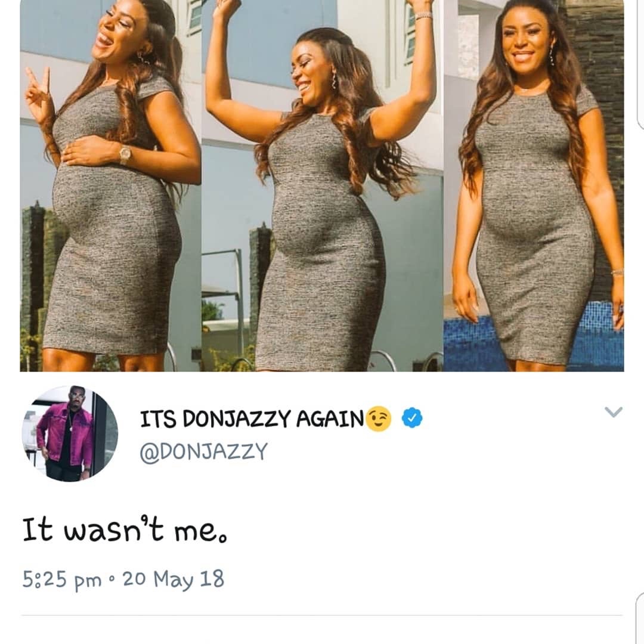Open the tweet options chevron dropdown

pos(613,411)
